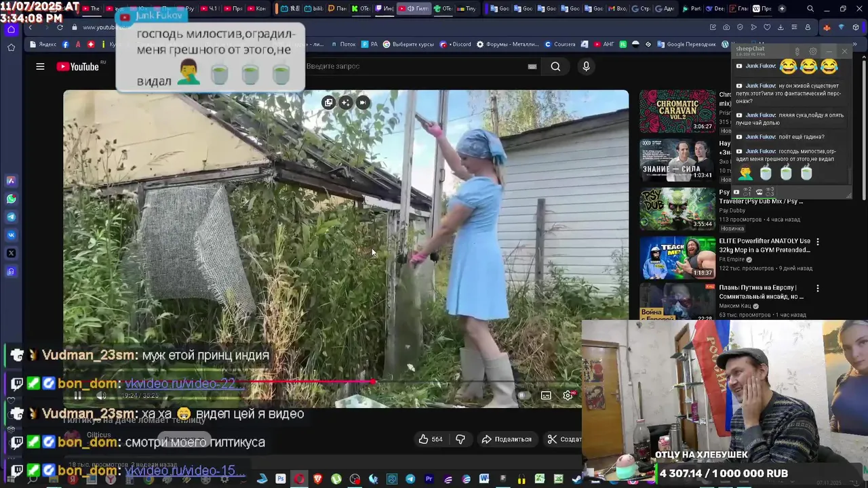Open Word from the taskbar
The height and width of the screenshot is (488, 868).
[484, 479]
